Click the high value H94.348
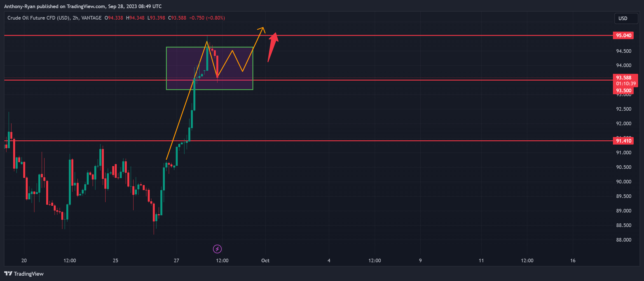Screen dimensions: 644x281 click(x=135, y=18)
